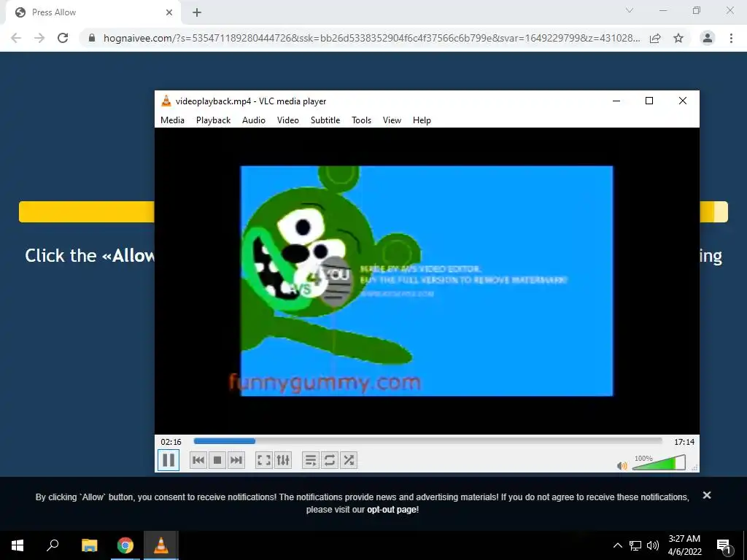Open the Media menu

(x=172, y=120)
